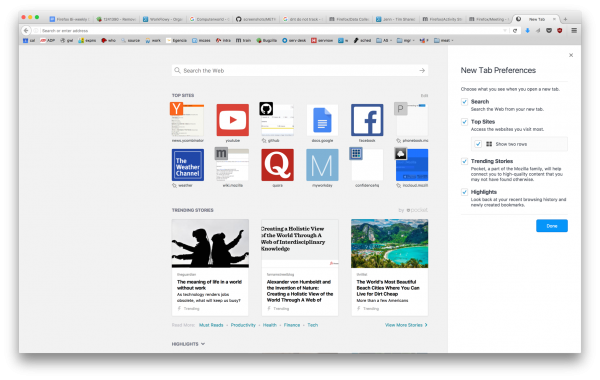The image size is (600, 380).
Task: Open the Facebook top site tile
Action: 367,120
